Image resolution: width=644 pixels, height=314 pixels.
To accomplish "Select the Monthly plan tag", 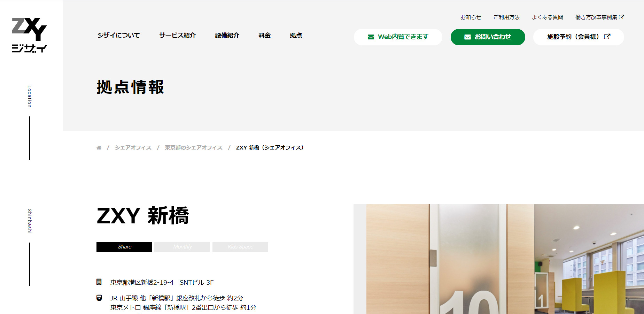I will click(182, 247).
